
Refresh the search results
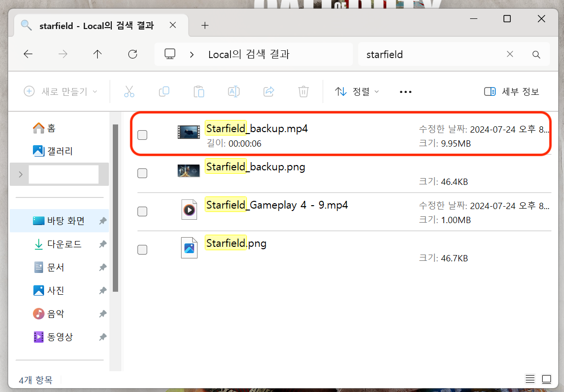click(133, 54)
